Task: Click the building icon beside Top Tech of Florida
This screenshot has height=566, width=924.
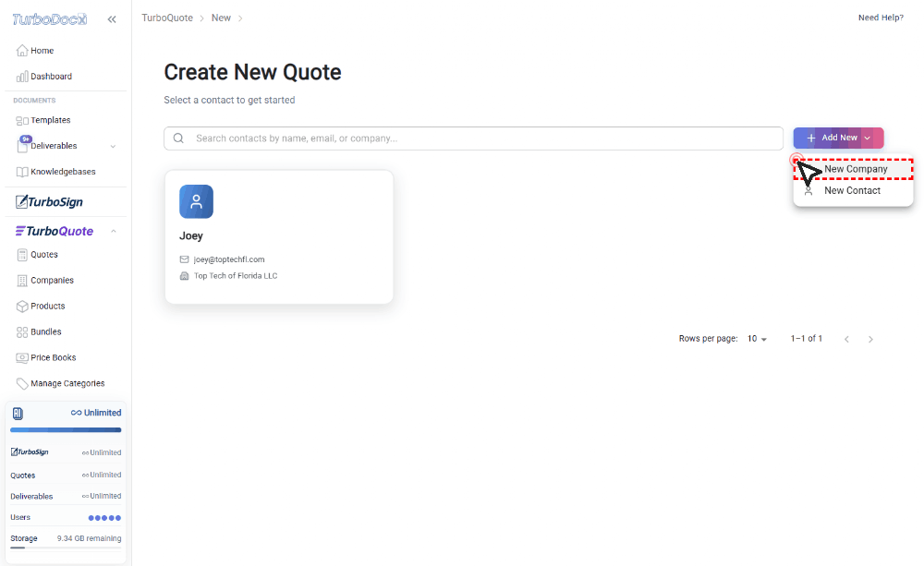Action: point(185,276)
